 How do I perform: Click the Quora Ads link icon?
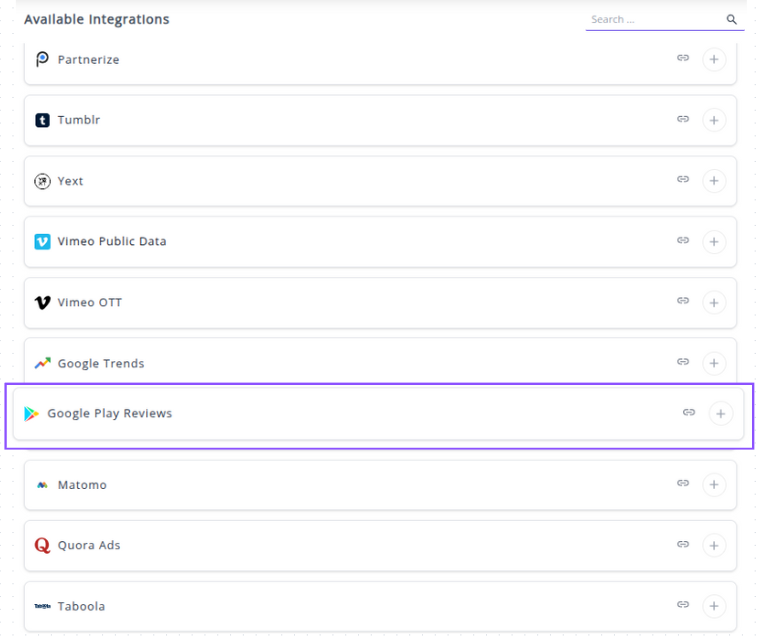pos(683,544)
